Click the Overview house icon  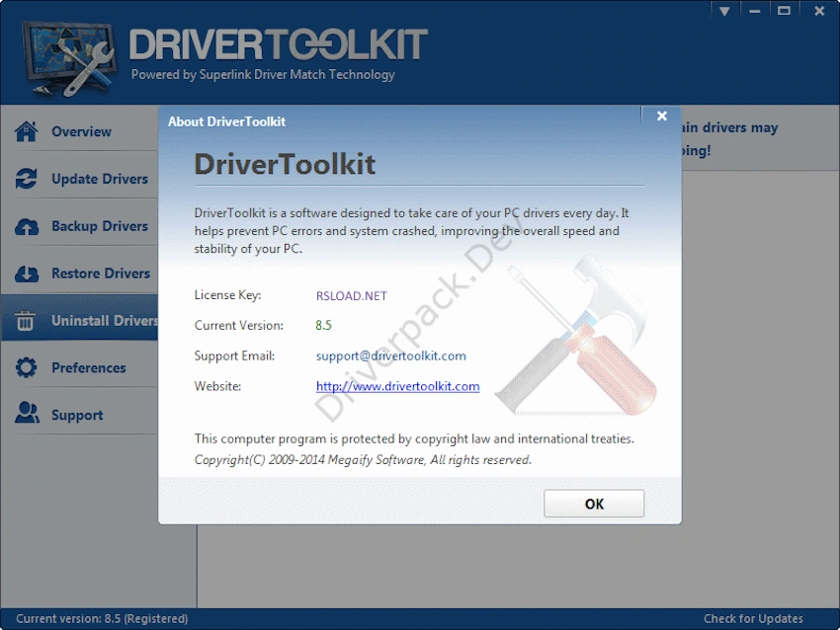click(27, 131)
